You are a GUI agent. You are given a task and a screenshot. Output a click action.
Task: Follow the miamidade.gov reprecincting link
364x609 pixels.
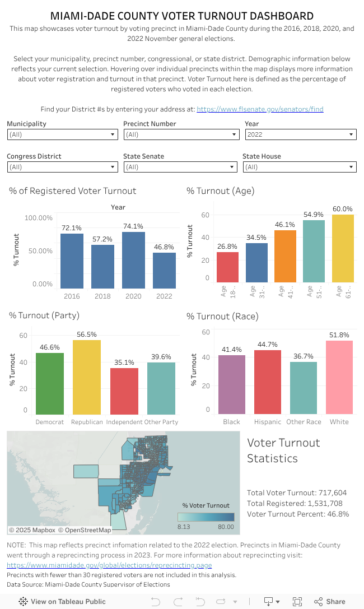(x=109, y=565)
